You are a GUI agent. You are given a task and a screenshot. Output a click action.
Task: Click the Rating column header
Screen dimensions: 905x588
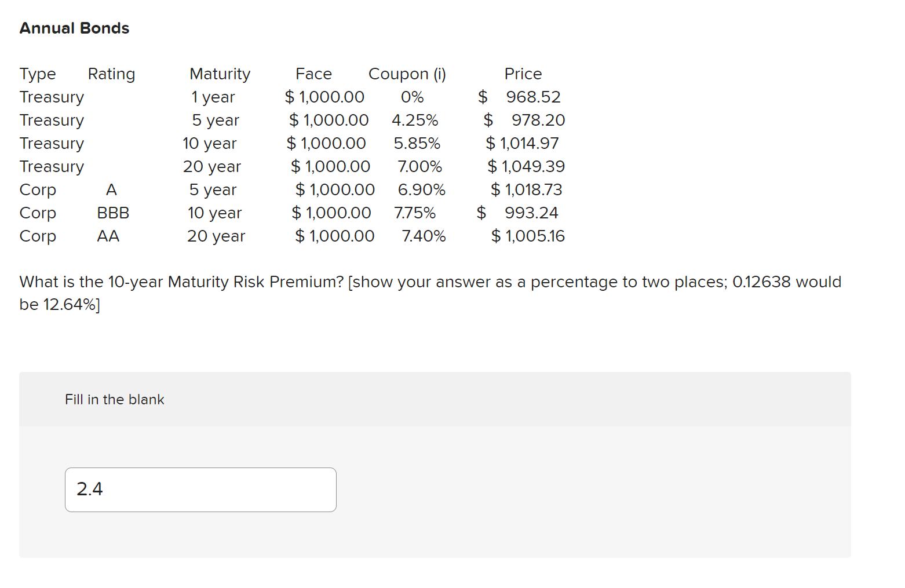tap(111, 74)
